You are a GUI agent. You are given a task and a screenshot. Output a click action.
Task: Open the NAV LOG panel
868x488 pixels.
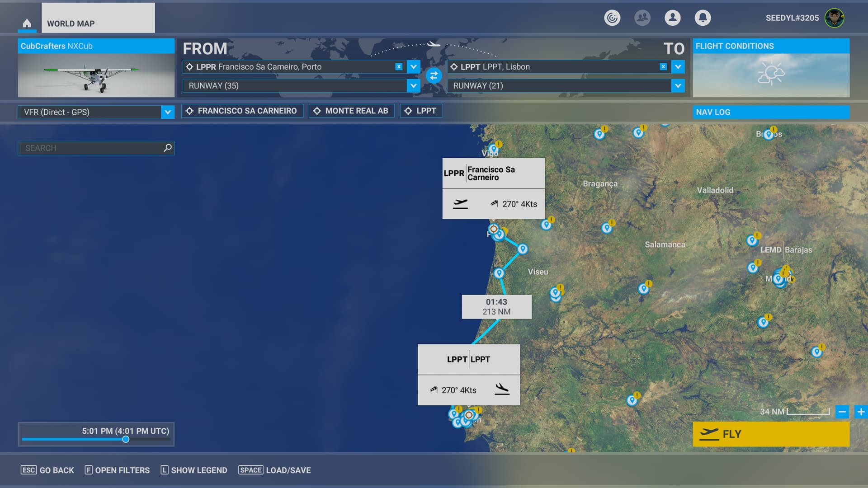771,112
